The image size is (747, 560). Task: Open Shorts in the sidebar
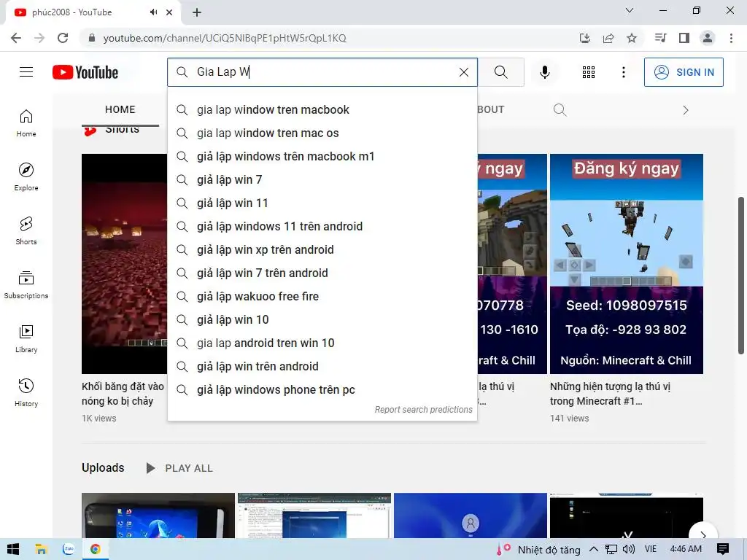(26, 231)
